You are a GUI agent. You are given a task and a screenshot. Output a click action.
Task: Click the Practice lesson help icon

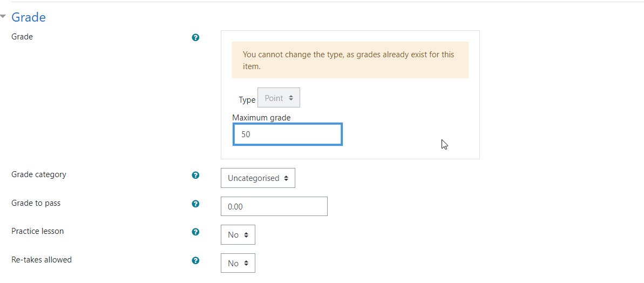(x=195, y=232)
